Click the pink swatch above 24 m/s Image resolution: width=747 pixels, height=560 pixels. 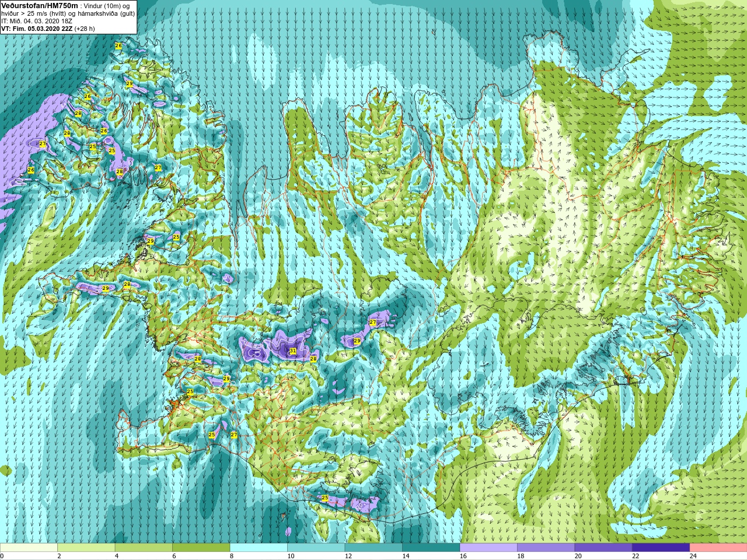tap(718, 548)
